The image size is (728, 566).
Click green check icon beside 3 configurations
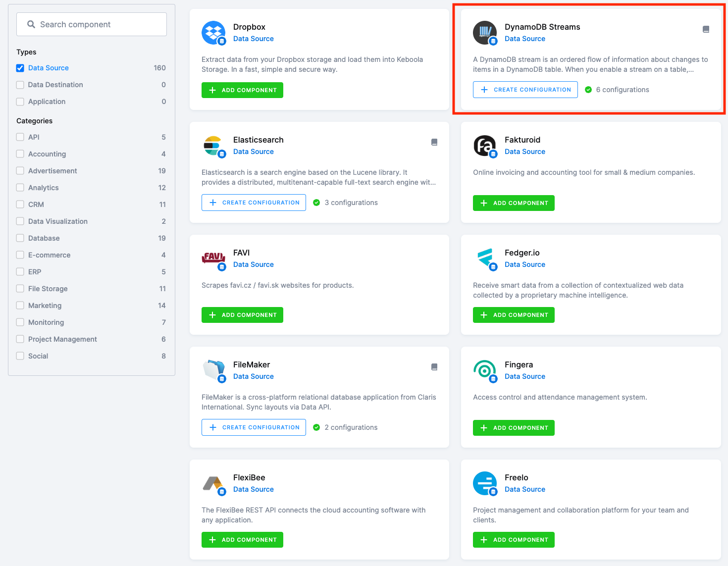coord(316,203)
